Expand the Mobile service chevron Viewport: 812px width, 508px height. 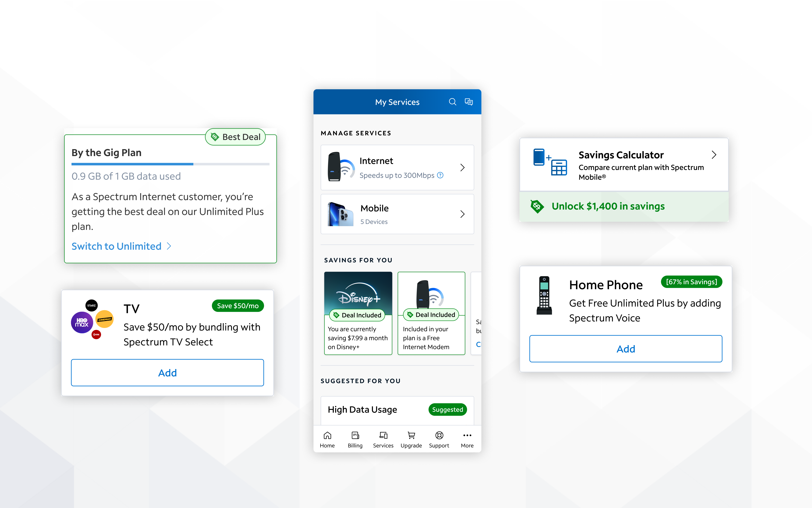point(462,214)
